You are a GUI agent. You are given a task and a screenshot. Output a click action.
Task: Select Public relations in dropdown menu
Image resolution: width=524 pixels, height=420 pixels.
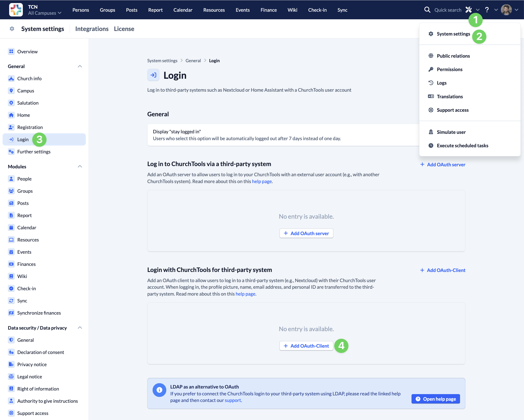[470, 56]
